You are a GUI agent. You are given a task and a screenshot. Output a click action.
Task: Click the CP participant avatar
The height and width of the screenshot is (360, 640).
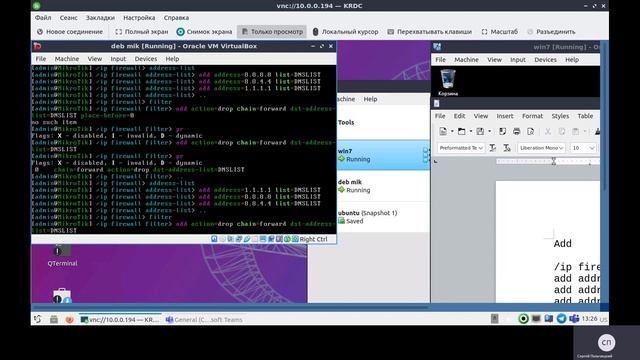point(607,342)
